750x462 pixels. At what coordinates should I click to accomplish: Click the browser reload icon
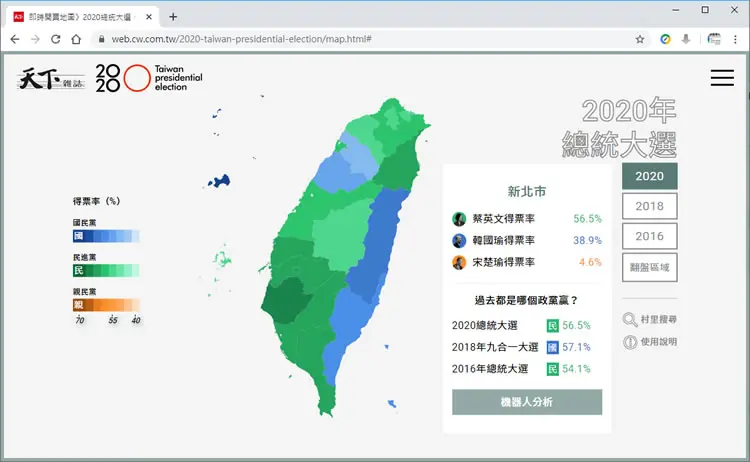[x=55, y=39]
